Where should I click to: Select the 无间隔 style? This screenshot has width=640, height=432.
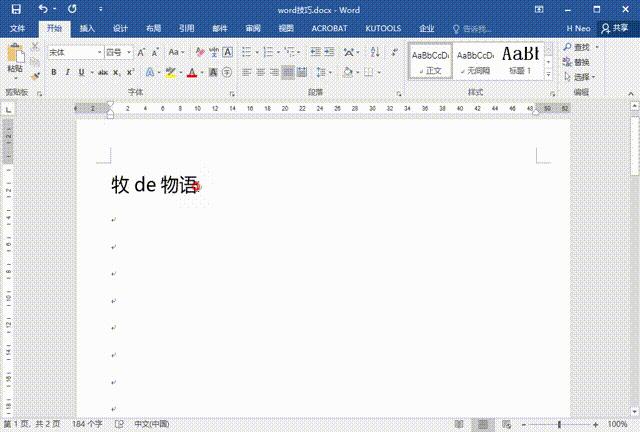[475, 61]
